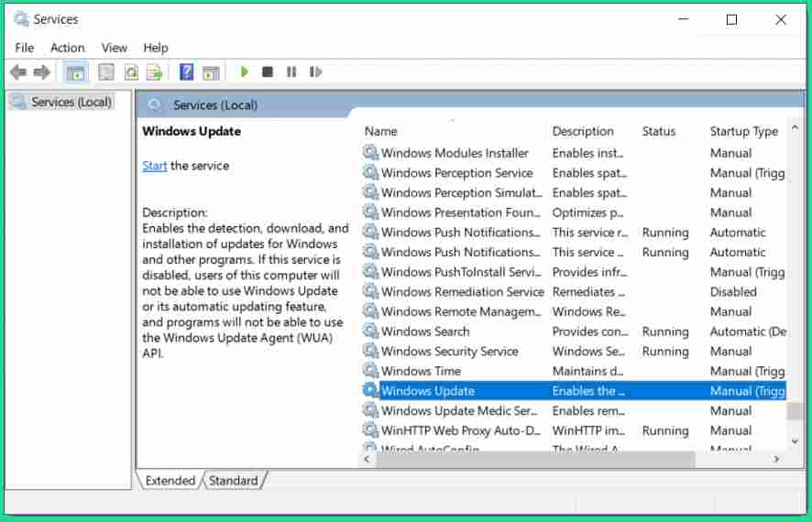812x522 pixels.
Task: Select the Windows Update Medic Ser... name
Action: coord(459,411)
